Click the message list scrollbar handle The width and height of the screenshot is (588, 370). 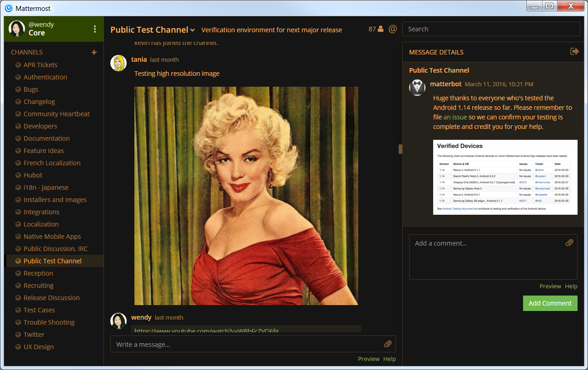pos(400,149)
